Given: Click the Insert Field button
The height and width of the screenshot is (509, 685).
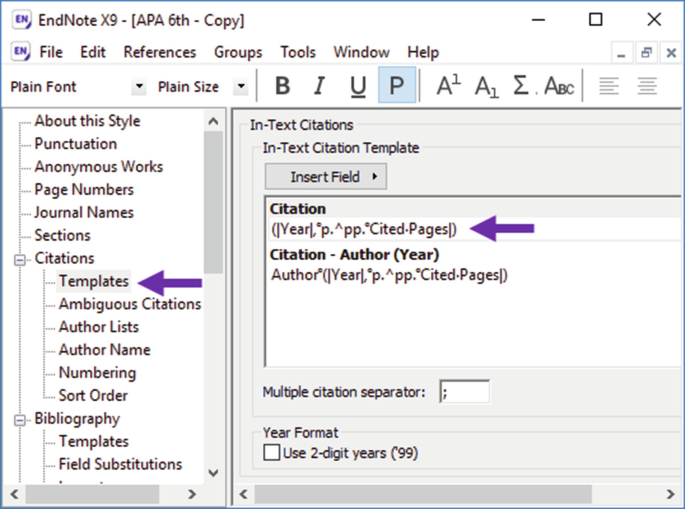Looking at the screenshot, I should 325,177.
